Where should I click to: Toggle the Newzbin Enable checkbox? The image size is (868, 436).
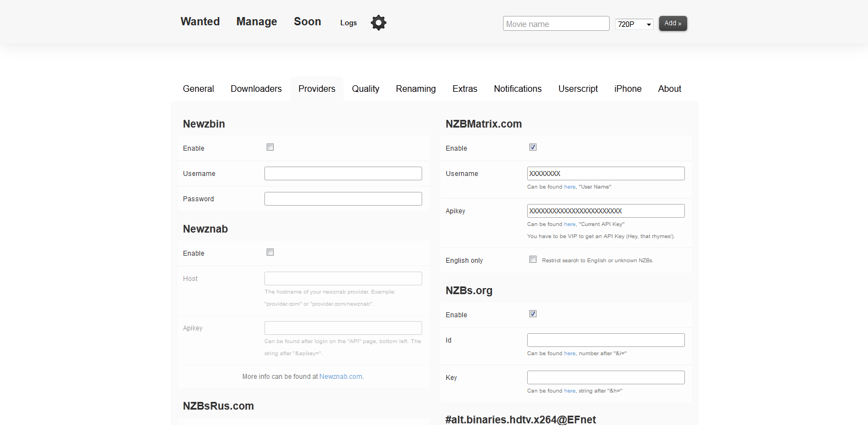pyautogui.click(x=270, y=147)
